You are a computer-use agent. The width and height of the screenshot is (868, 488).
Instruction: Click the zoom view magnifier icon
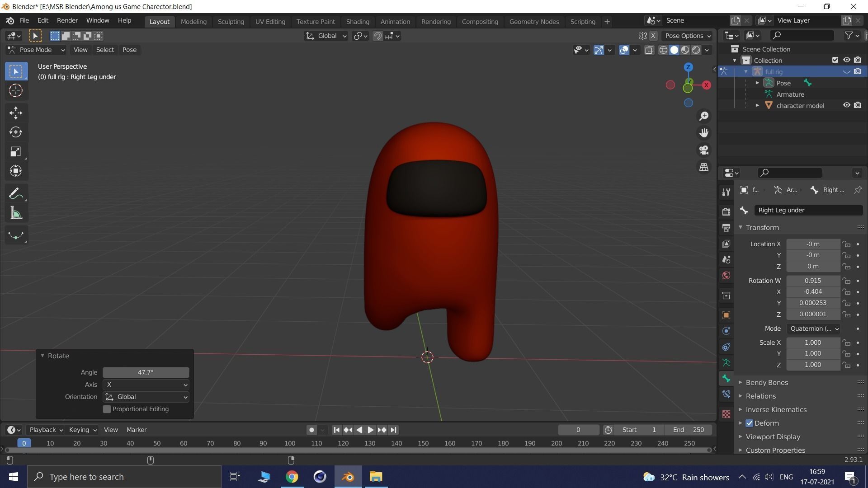[704, 116]
